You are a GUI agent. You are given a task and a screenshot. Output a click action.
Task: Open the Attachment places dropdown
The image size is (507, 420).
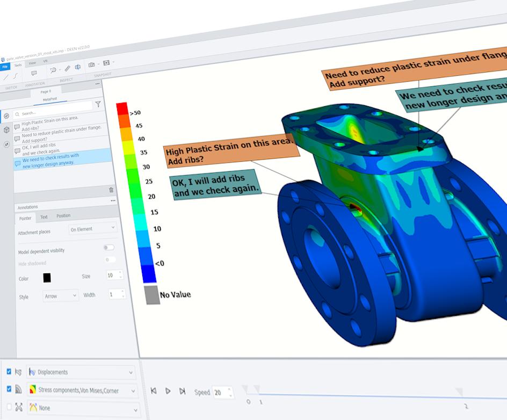(93, 228)
